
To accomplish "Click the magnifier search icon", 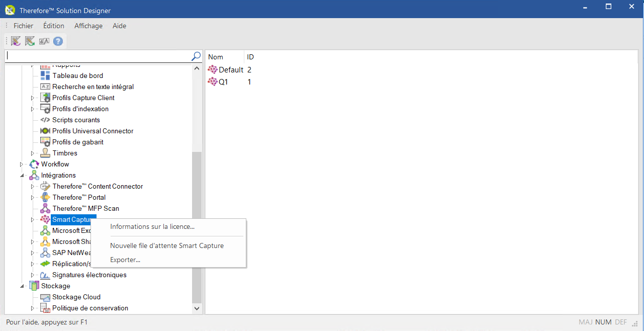I will point(196,56).
